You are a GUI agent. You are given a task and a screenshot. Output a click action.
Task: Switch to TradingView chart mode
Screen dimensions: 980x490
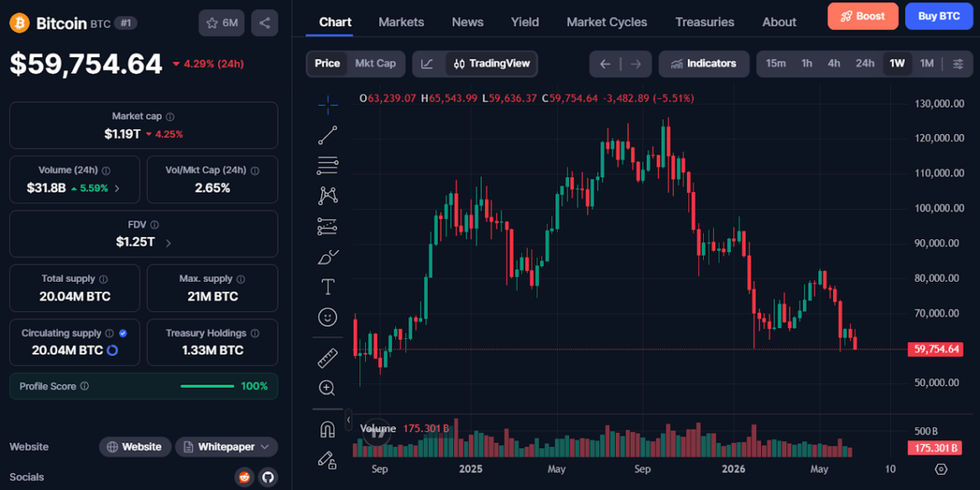(x=492, y=64)
